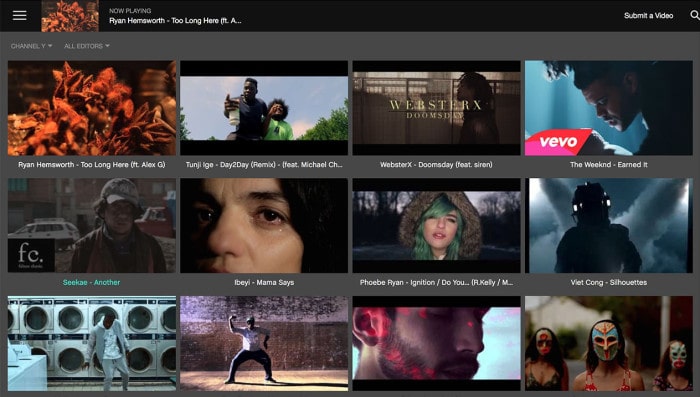Image resolution: width=700 pixels, height=397 pixels.
Task: Open the brick wall dancer video thumbnail
Action: click(264, 343)
